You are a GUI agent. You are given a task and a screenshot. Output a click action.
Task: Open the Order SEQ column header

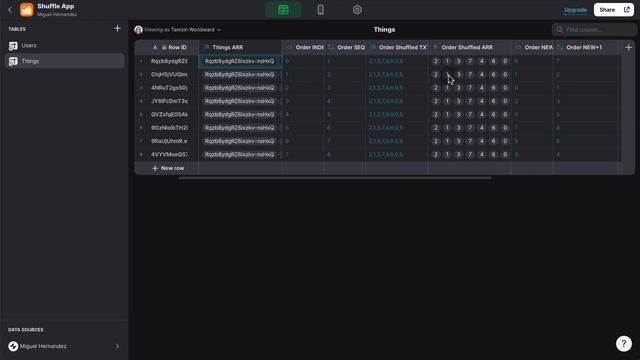345,47
